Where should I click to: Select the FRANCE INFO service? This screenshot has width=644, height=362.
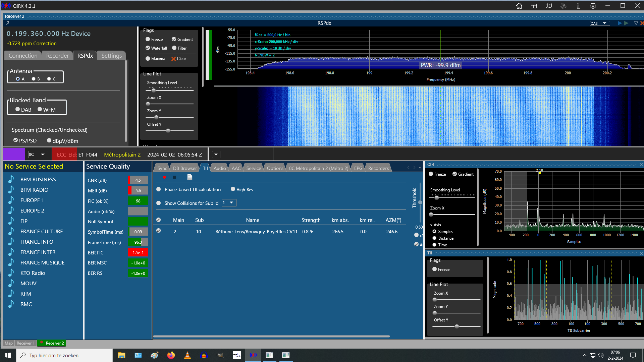(37, 242)
